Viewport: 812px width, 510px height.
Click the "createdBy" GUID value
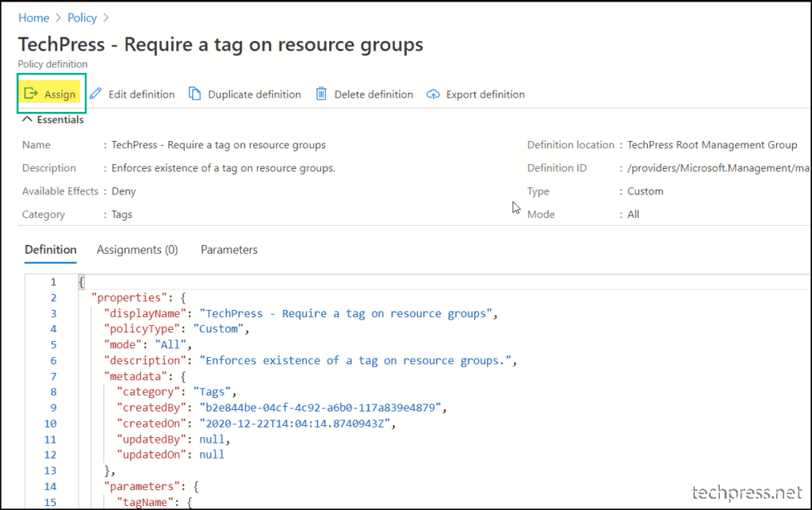click(320, 408)
